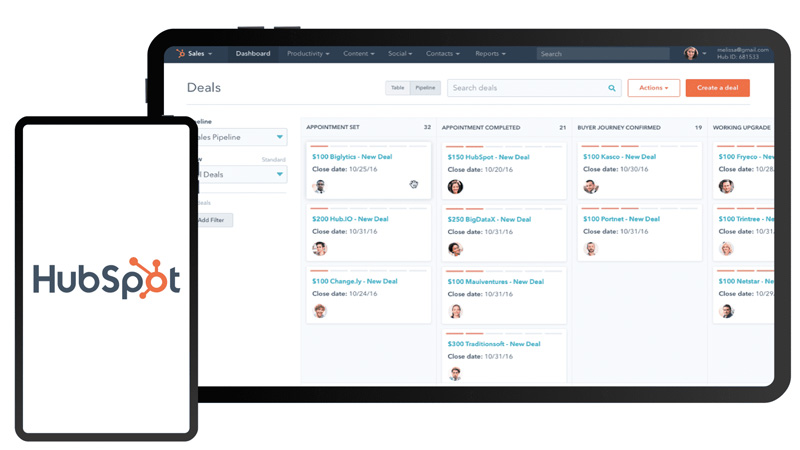Click the Hub ID 681533 account text
800x450 pixels.
pyautogui.click(x=738, y=57)
